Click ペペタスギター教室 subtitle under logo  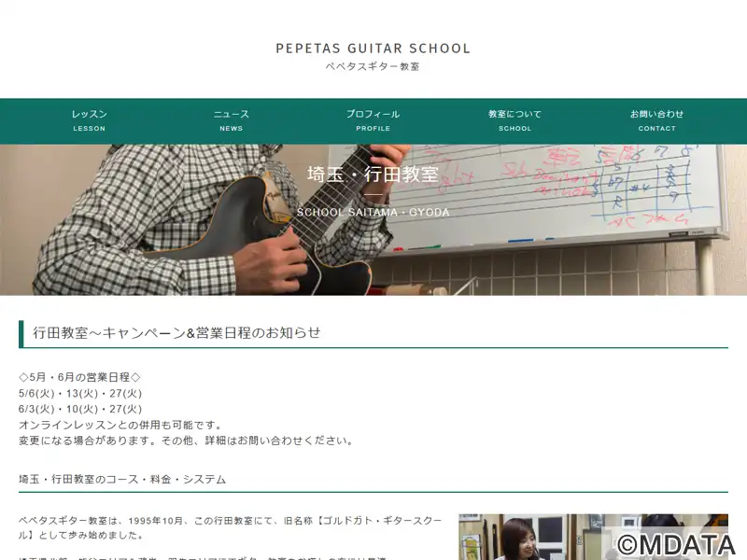click(373, 66)
